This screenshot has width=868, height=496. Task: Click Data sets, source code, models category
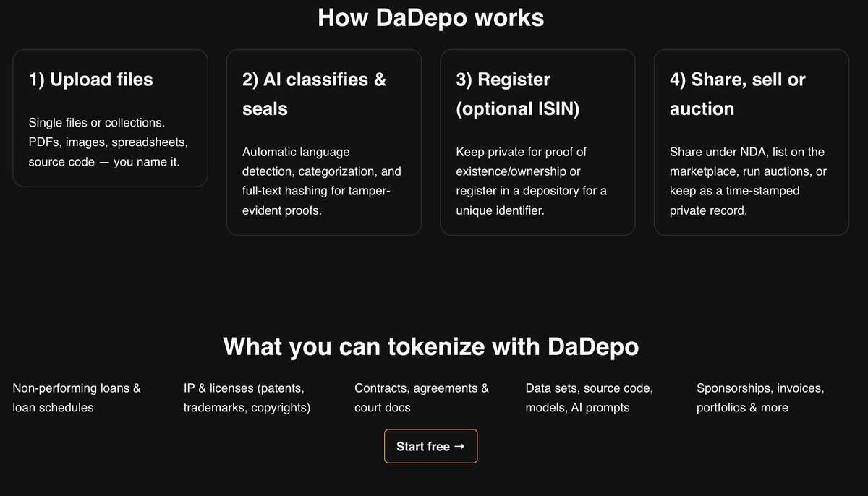pyautogui.click(x=589, y=398)
